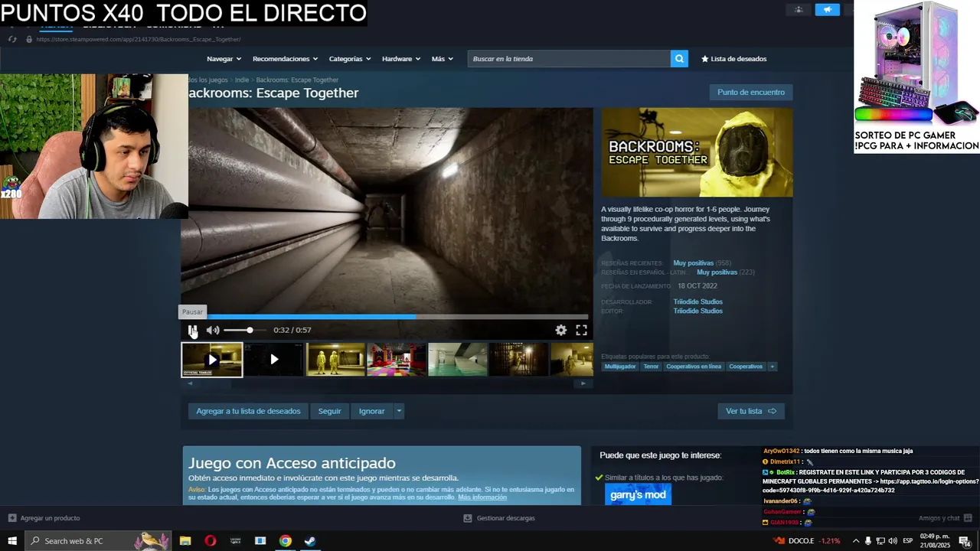Click the Backrooms header capsule image

pos(697,152)
